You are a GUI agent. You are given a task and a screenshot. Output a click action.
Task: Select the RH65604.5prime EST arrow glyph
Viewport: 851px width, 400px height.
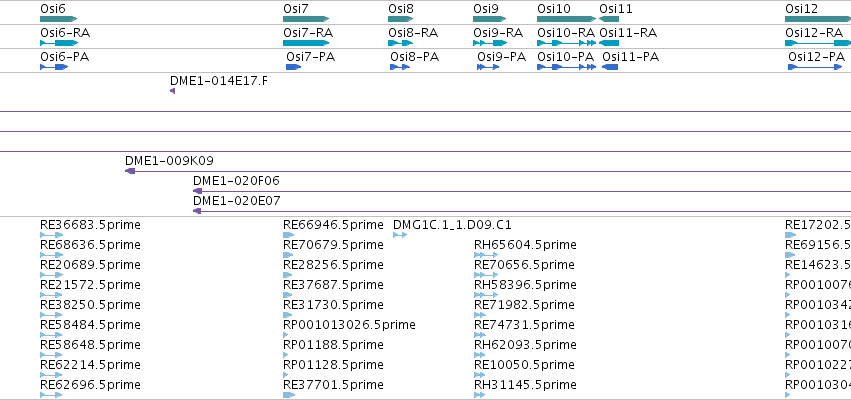point(486,255)
